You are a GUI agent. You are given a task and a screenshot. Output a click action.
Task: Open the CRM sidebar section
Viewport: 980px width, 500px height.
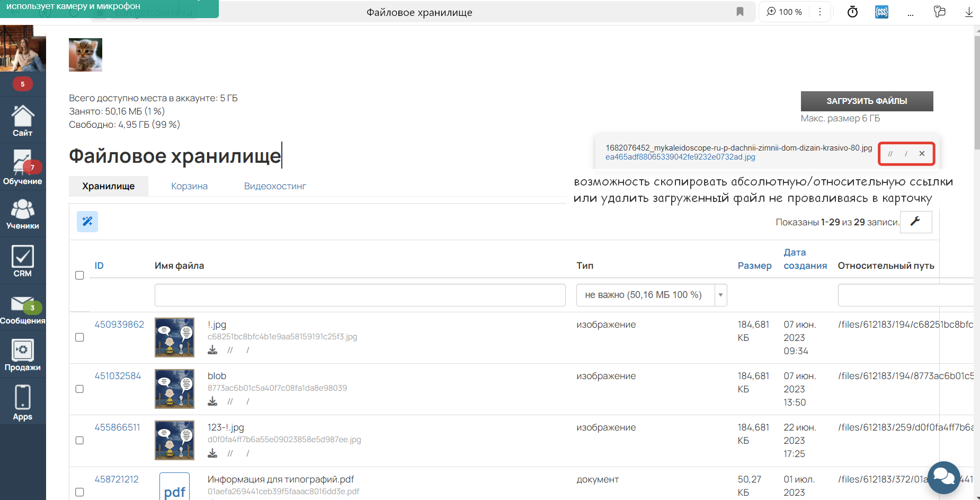pos(22,261)
